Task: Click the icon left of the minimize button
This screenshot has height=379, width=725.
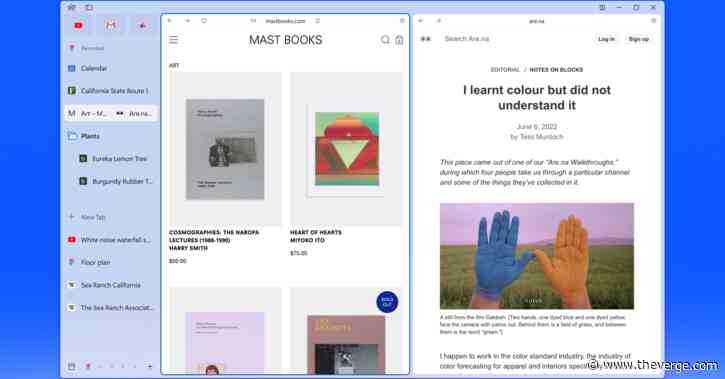Action: pyautogui.click(x=602, y=7)
